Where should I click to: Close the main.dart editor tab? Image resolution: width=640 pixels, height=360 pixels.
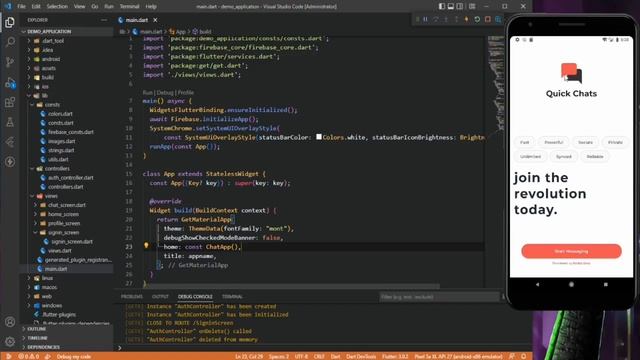coord(155,20)
